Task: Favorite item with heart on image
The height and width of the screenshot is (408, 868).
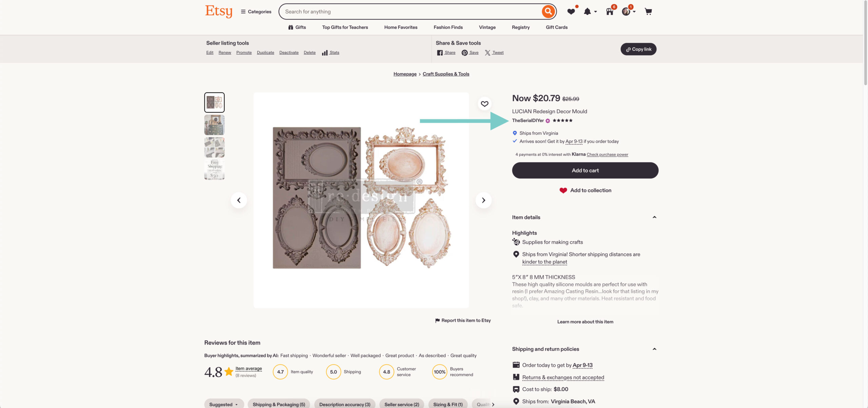Action: pyautogui.click(x=485, y=104)
